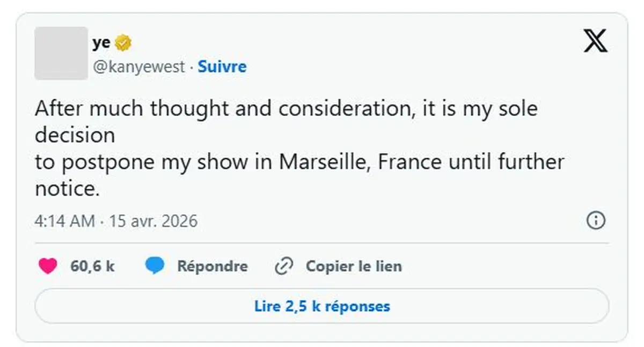Click the chain link icon

click(283, 266)
